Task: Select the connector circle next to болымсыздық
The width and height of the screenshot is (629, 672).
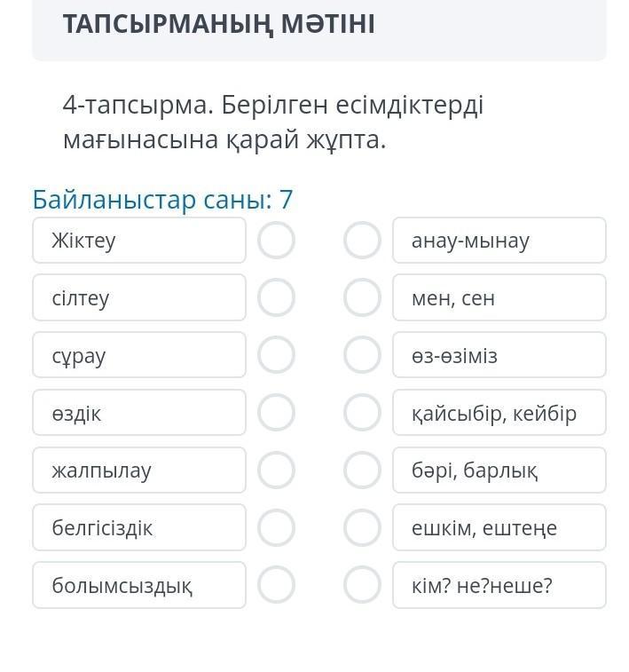Action: coord(276,585)
